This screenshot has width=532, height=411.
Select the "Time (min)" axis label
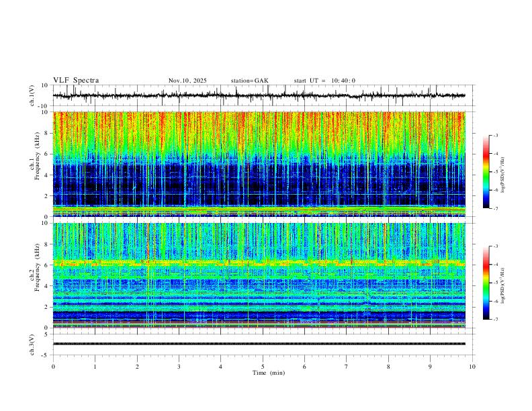click(269, 373)
